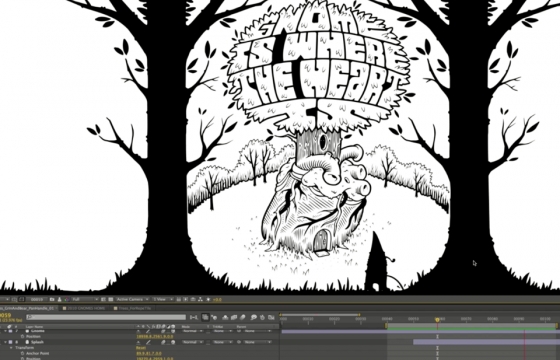The height and width of the screenshot is (360, 560).
Task: Toggle the Anchor Point stopwatch
Action: click(22, 353)
